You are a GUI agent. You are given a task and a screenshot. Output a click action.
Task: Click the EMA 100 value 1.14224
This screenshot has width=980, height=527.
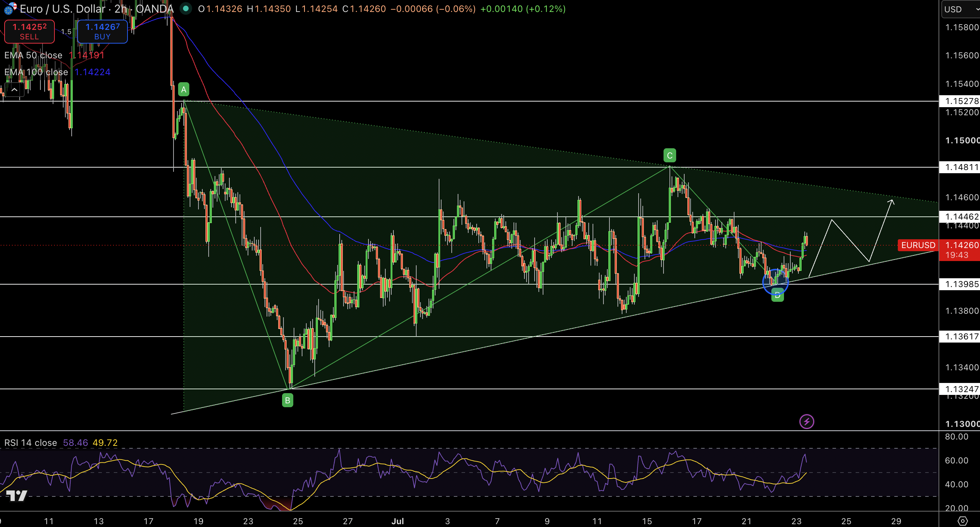click(x=92, y=72)
